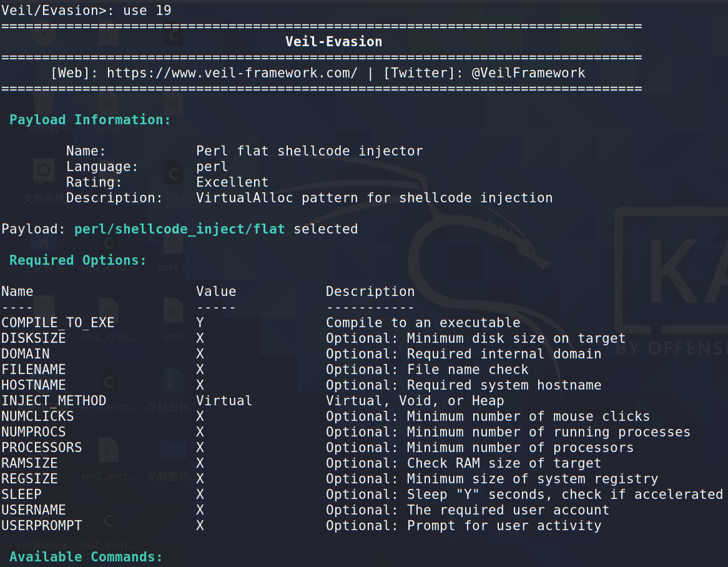Select the perl/shellcode_inject/flat payload path
The height and width of the screenshot is (567, 728).
click(179, 229)
